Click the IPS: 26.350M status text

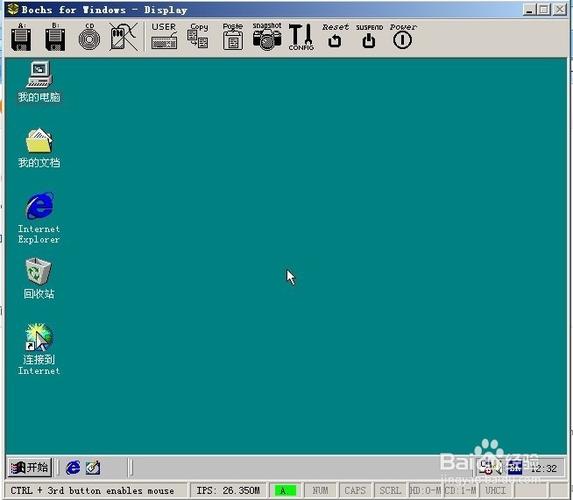pos(228,490)
